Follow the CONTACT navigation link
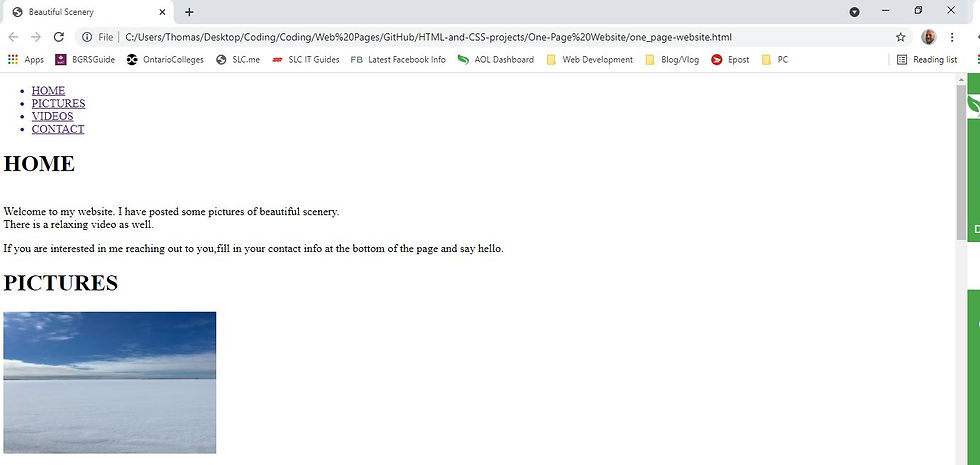The width and height of the screenshot is (980, 465). (58, 129)
